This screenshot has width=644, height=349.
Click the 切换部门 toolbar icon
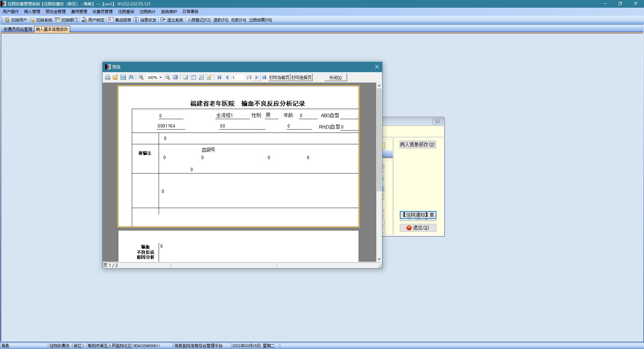pos(57,20)
